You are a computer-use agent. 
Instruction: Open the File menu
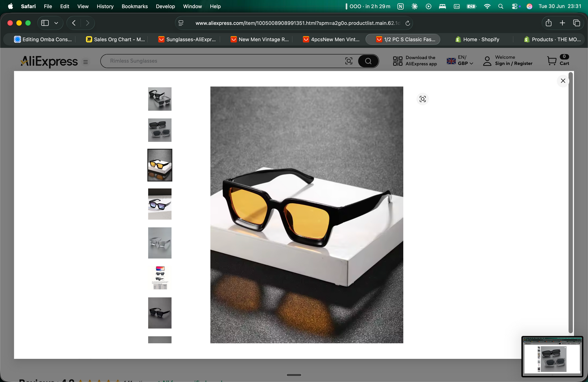(x=48, y=6)
